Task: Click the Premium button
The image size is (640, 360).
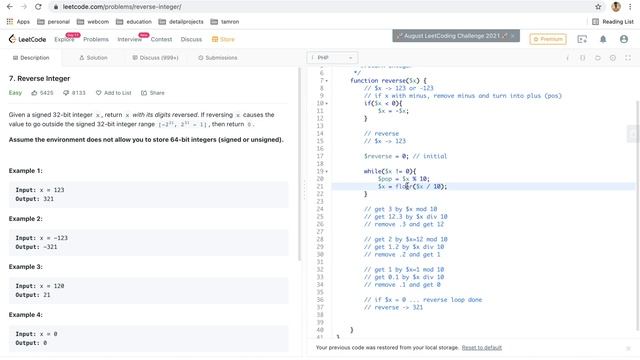Action: click(548, 39)
